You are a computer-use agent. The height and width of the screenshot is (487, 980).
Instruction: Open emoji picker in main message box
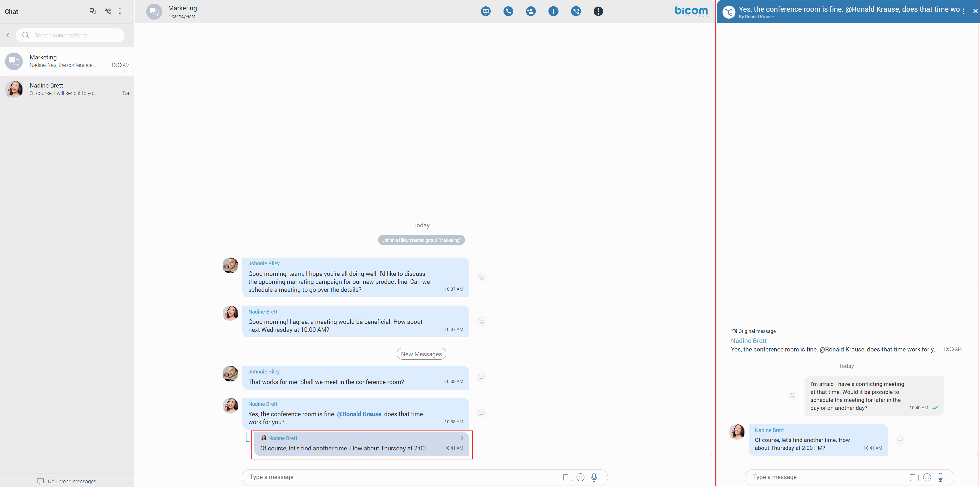click(x=580, y=477)
